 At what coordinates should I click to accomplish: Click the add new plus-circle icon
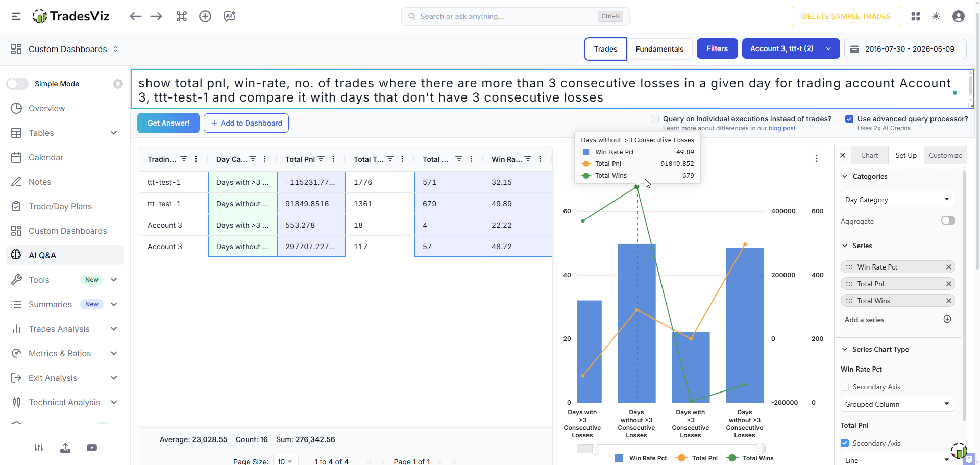[x=205, y=16]
